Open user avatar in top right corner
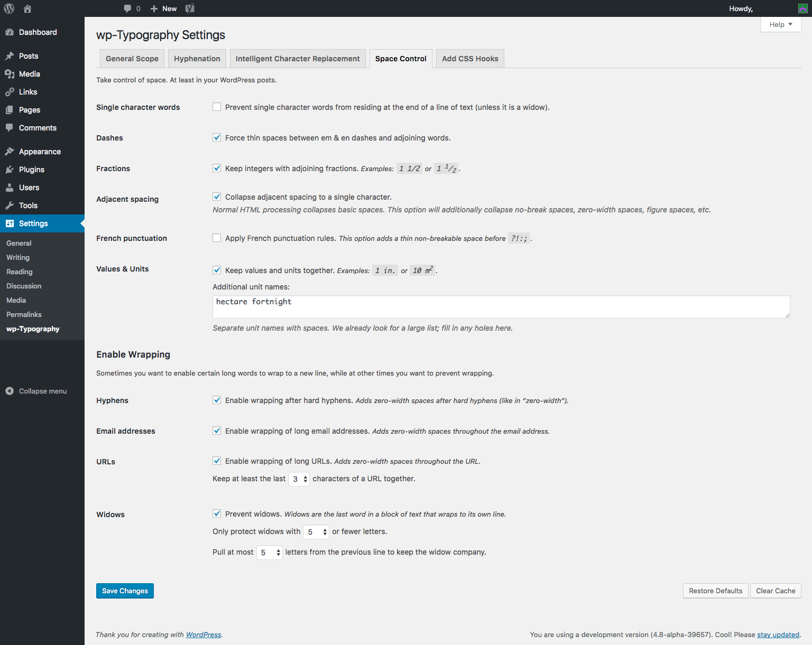The height and width of the screenshot is (645, 812). [802, 8]
